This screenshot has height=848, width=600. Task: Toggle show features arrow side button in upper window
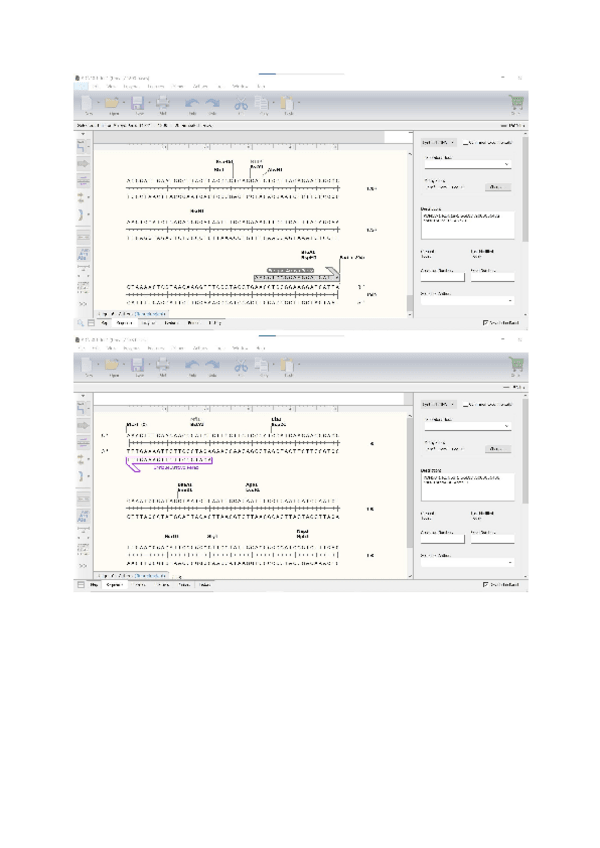pyautogui.click(x=83, y=163)
